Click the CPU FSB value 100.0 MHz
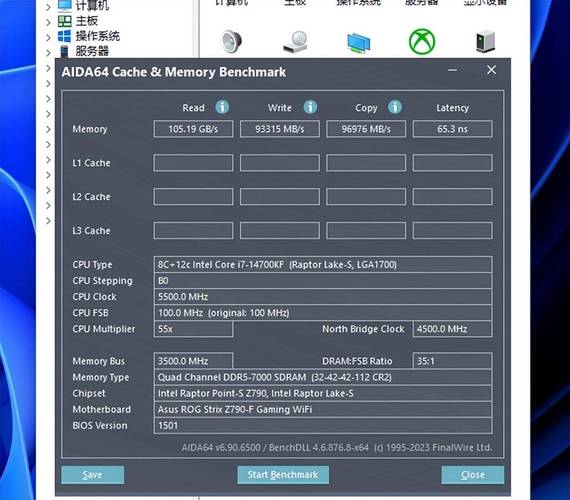The image size is (570, 500). [x=323, y=313]
